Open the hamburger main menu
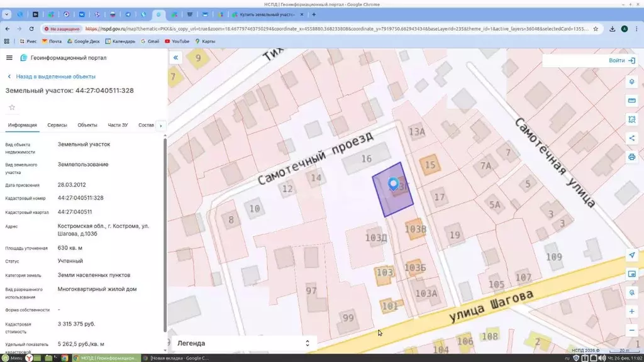 [x=9, y=58]
